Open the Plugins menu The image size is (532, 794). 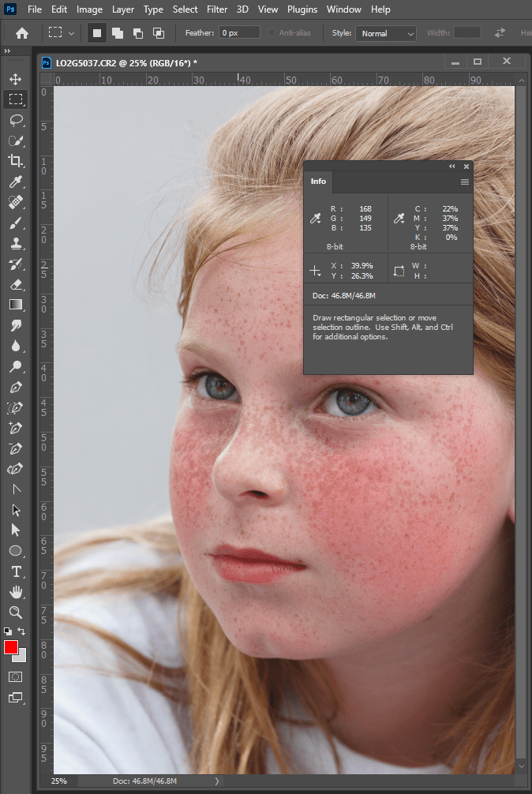302,9
